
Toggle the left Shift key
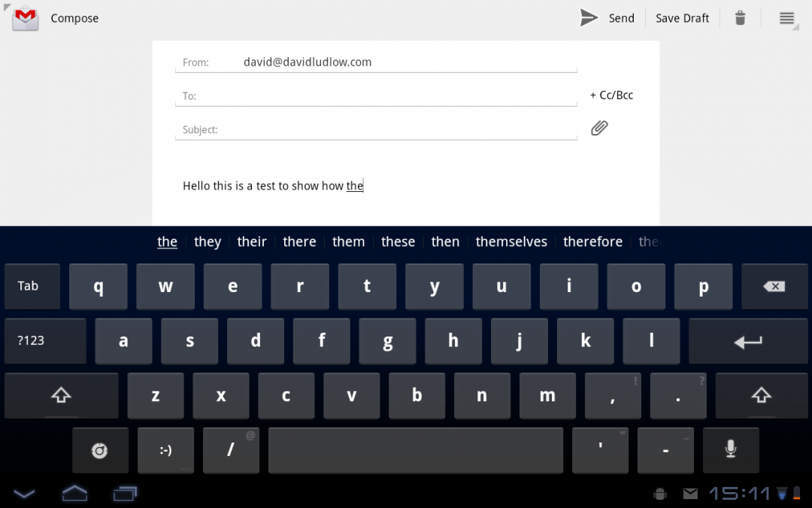tap(61, 396)
